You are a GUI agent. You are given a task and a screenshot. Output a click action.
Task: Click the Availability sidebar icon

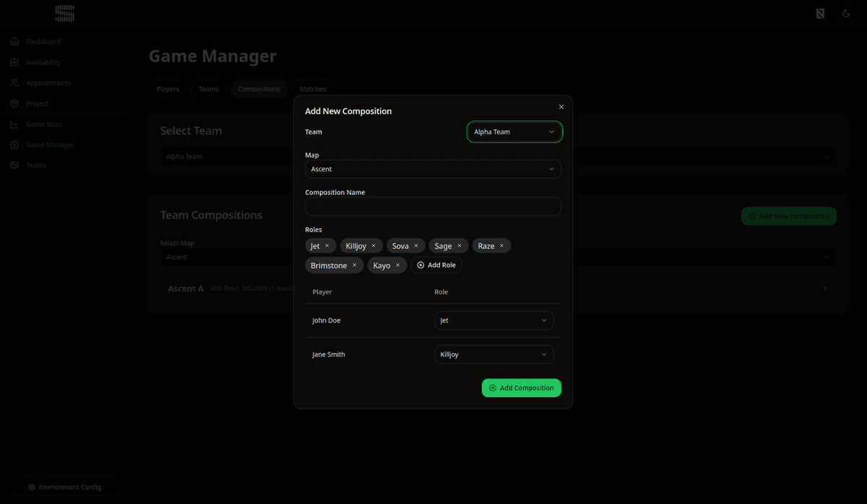pyautogui.click(x=14, y=63)
